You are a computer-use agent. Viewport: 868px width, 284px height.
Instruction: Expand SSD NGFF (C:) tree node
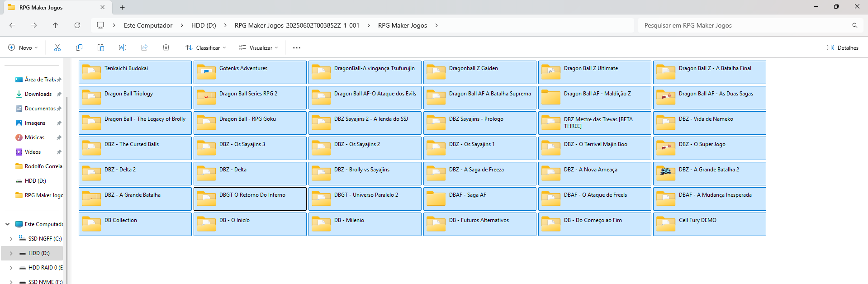[x=11, y=238]
